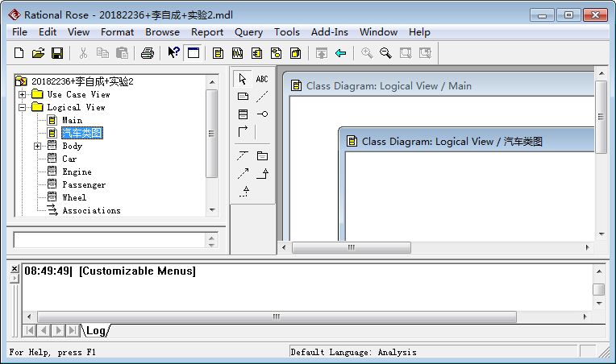616x364 pixels.
Task: Select the Engine class in tree
Action: 77,172
